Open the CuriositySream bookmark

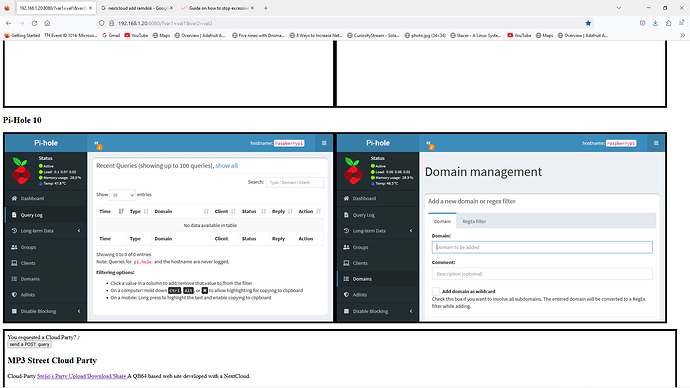point(373,35)
